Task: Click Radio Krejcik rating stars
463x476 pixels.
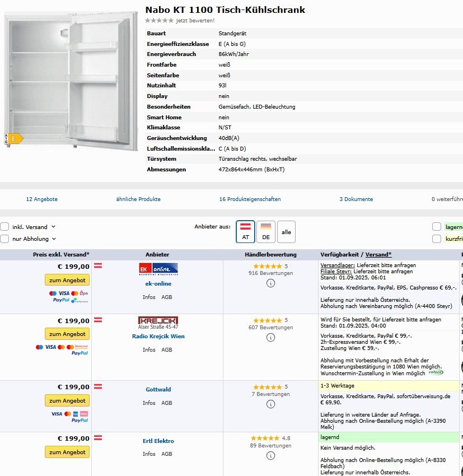Action: tap(268, 320)
